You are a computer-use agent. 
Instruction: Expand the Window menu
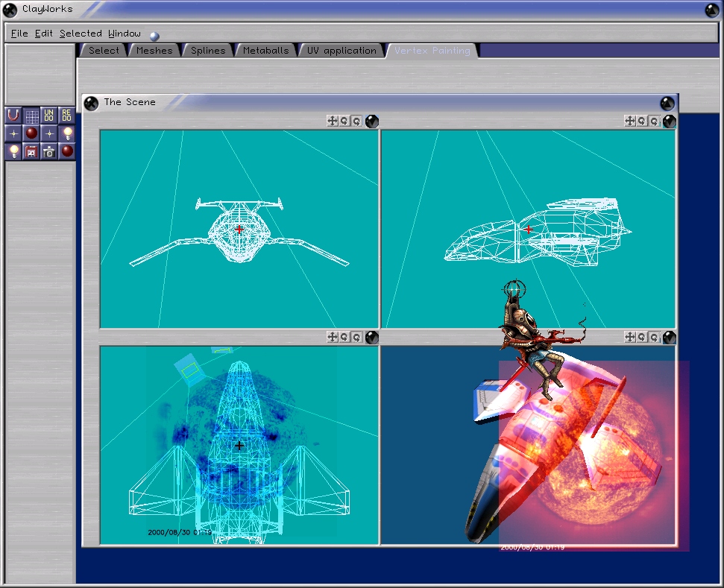click(x=124, y=34)
